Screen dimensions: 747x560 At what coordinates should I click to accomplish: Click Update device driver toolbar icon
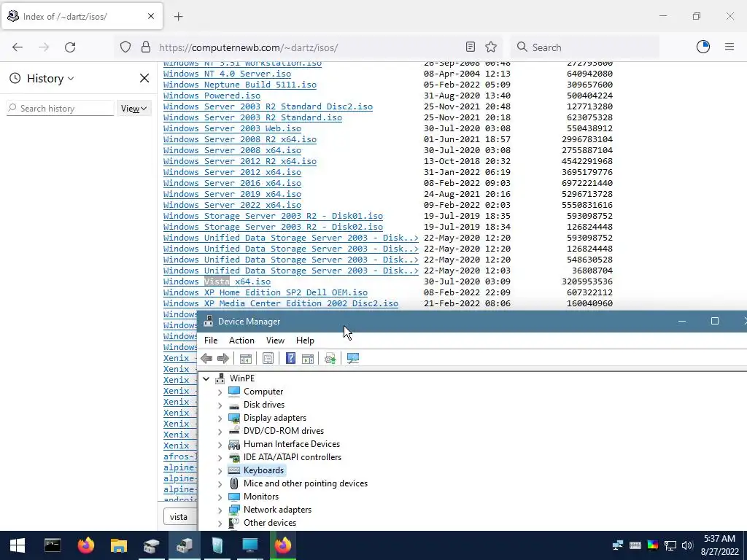[330, 358]
